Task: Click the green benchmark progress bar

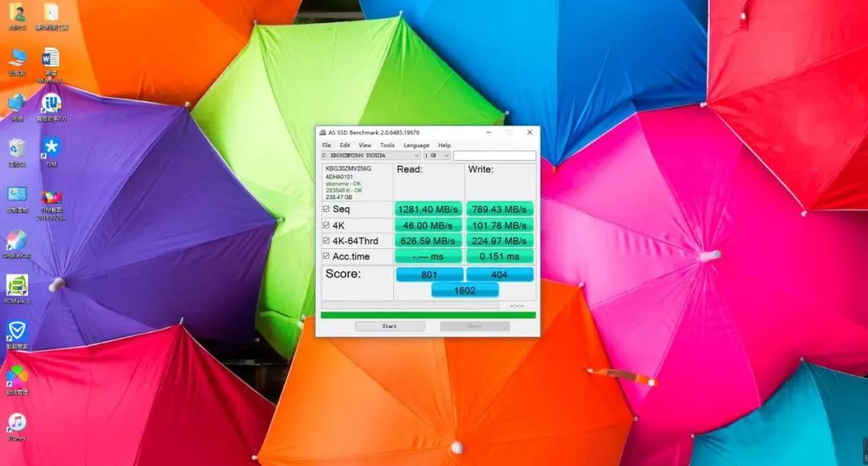Action: pos(428,315)
